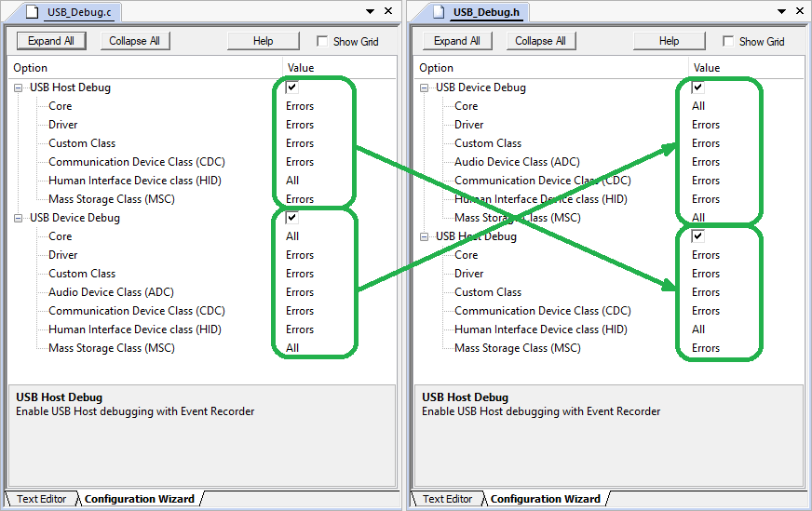Click the USB_Debug.c file tab icon
The width and height of the screenshot is (812, 511).
31,12
